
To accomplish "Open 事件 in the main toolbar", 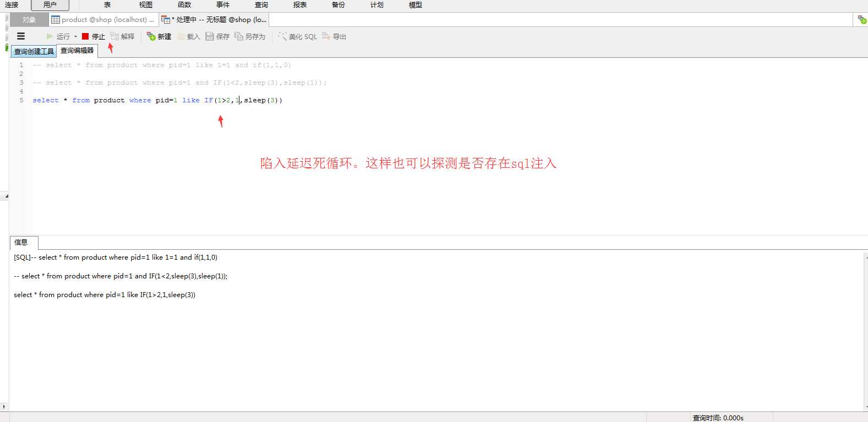I will pyautogui.click(x=223, y=5).
